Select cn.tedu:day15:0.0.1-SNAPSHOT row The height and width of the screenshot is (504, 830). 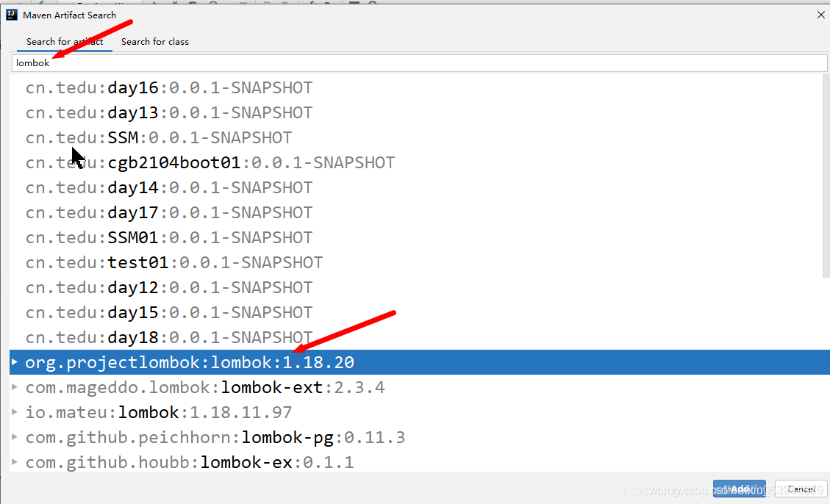click(x=415, y=312)
